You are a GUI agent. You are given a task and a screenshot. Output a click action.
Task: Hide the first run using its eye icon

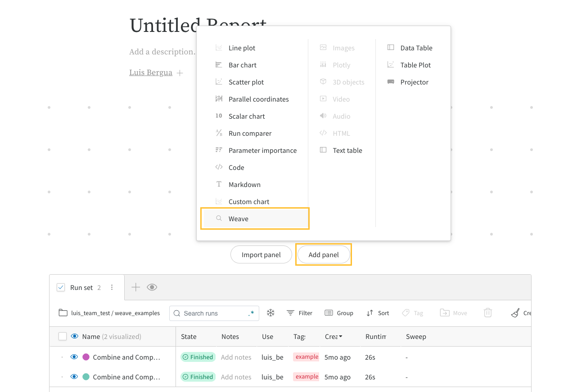point(74,357)
